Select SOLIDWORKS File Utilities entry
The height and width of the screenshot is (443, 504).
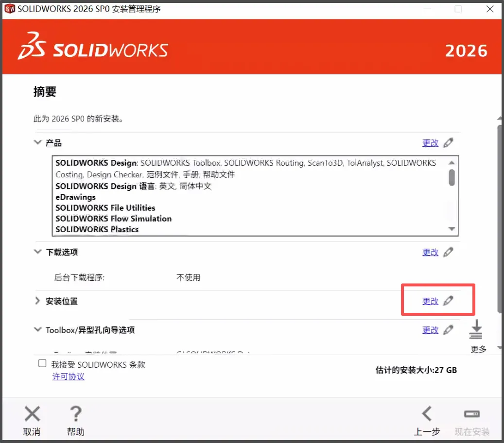[105, 208]
